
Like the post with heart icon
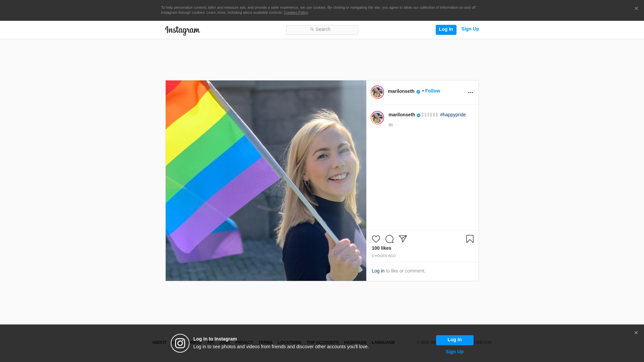point(376,239)
